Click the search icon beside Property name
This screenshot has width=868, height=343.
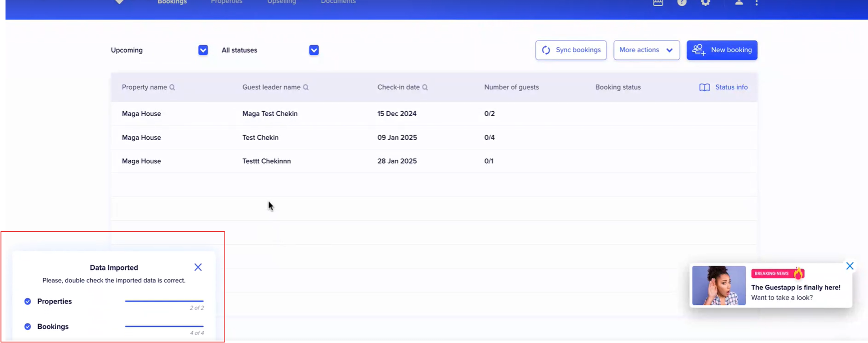(172, 87)
